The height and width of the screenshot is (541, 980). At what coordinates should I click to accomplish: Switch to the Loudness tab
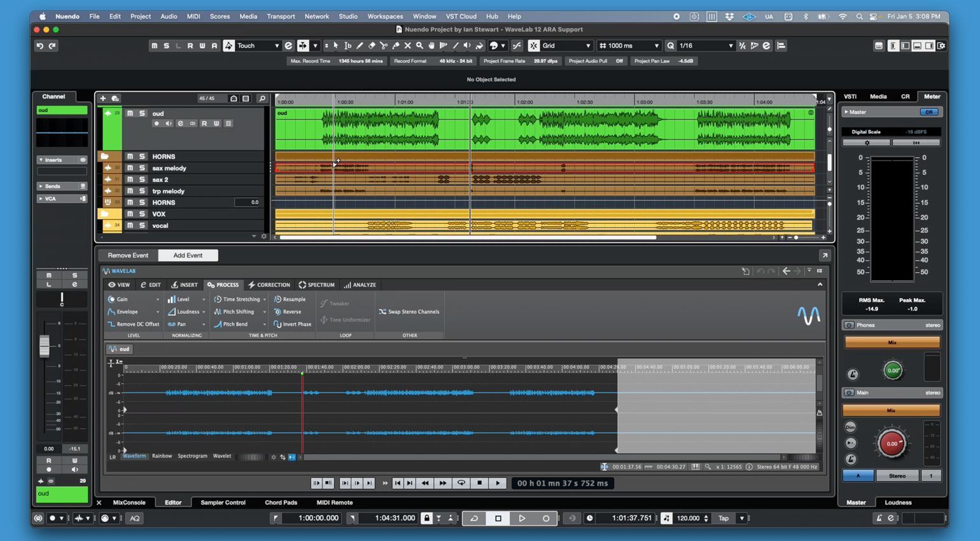tap(898, 503)
